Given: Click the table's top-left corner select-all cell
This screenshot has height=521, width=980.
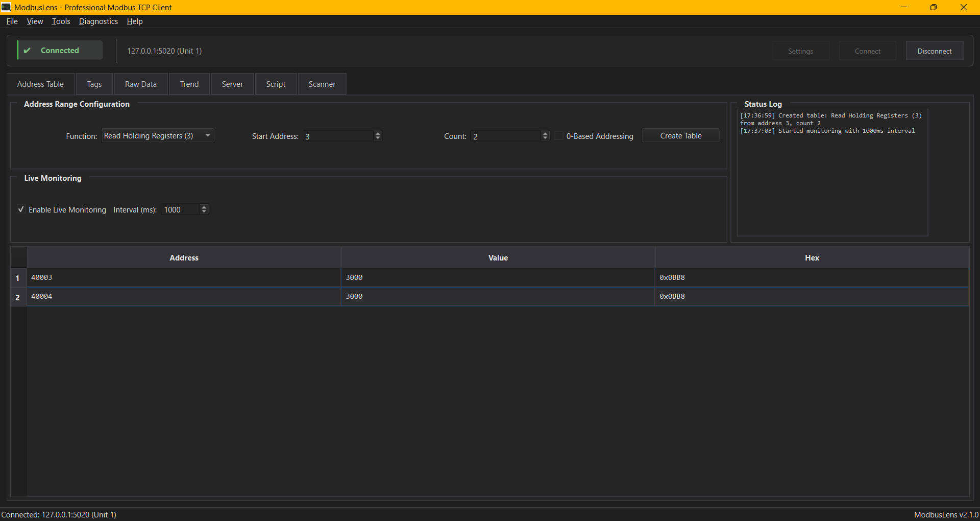Looking at the screenshot, I should click(19, 258).
